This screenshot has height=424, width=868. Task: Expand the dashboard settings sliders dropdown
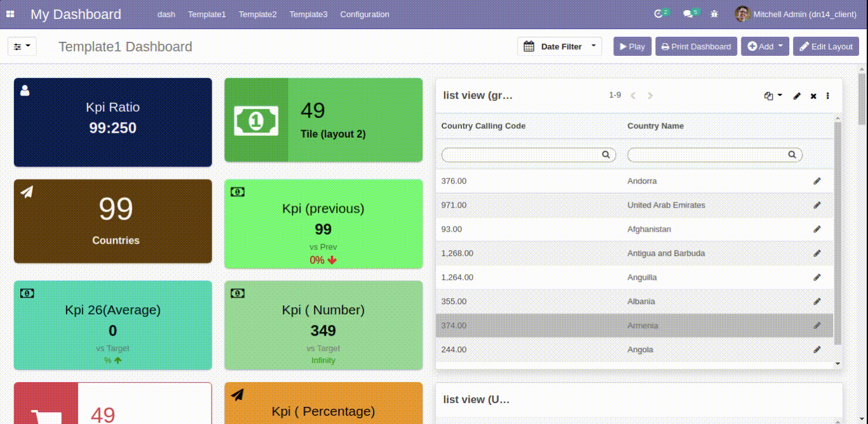click(x=22, y=46)
